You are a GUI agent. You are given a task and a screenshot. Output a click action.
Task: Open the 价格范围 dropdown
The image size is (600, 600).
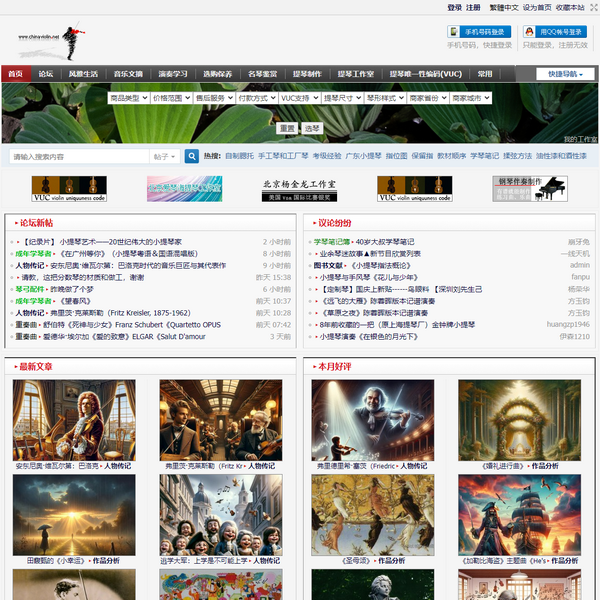click(x=171, y=99)
